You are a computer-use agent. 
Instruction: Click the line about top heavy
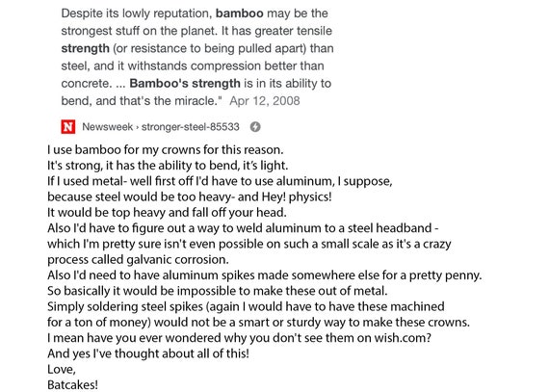167,213
